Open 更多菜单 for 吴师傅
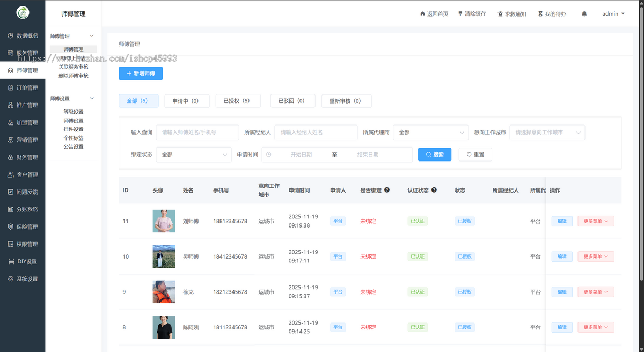 click(596, 256)
